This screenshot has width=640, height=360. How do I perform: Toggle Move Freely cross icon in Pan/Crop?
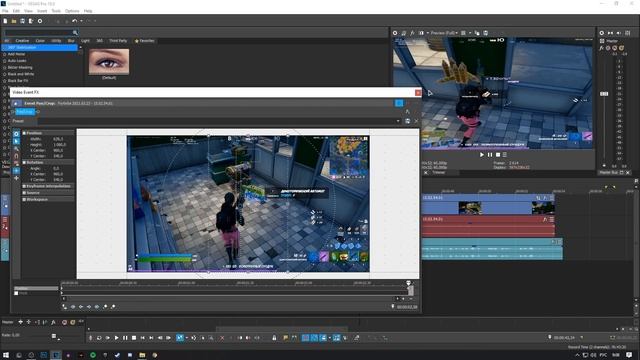coord(16,178)
